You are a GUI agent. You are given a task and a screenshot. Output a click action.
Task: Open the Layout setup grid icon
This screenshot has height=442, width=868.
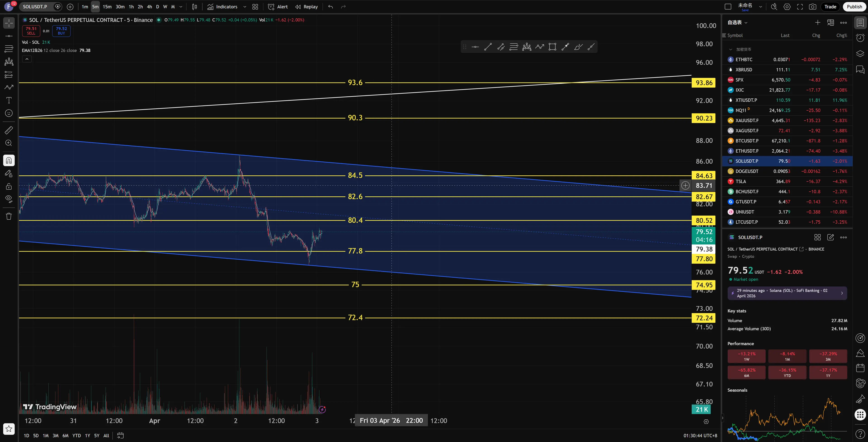point(255,7)
